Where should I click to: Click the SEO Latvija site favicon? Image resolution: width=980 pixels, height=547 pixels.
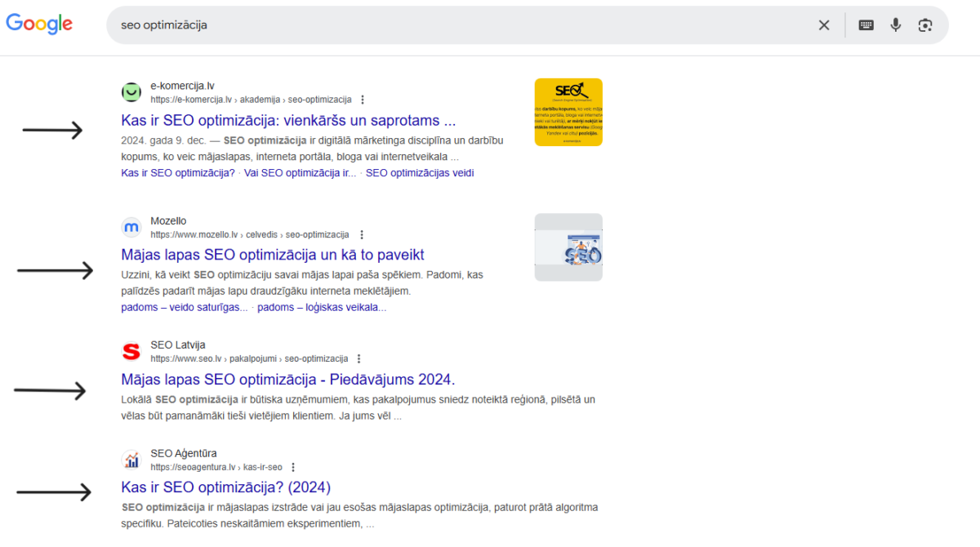point(131,352)
